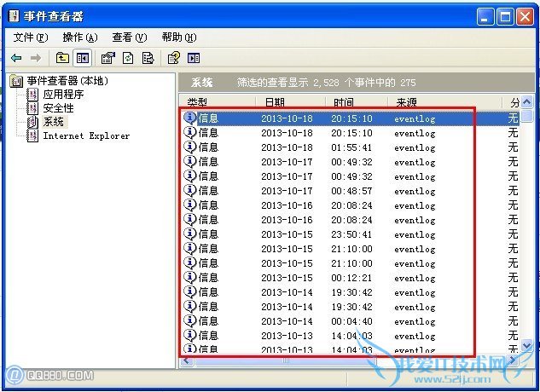540x392 pixels.
Task: Select 应用程序 log in the tree
Action: click(63, 95)
